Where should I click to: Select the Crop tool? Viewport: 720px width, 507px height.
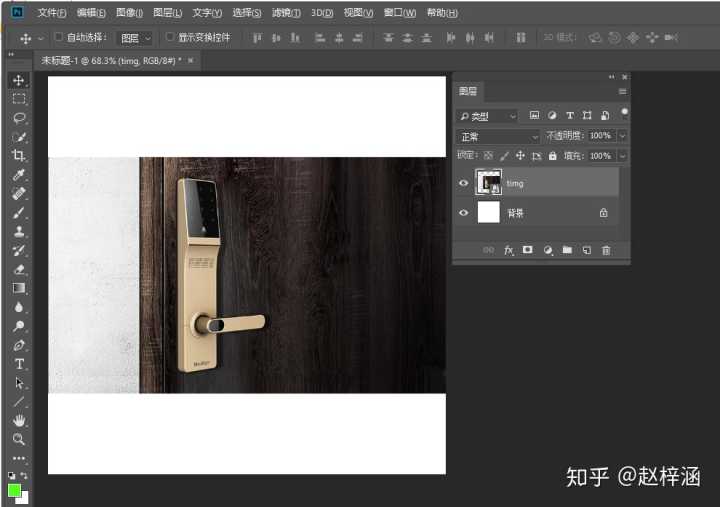[x=18, y=156]
